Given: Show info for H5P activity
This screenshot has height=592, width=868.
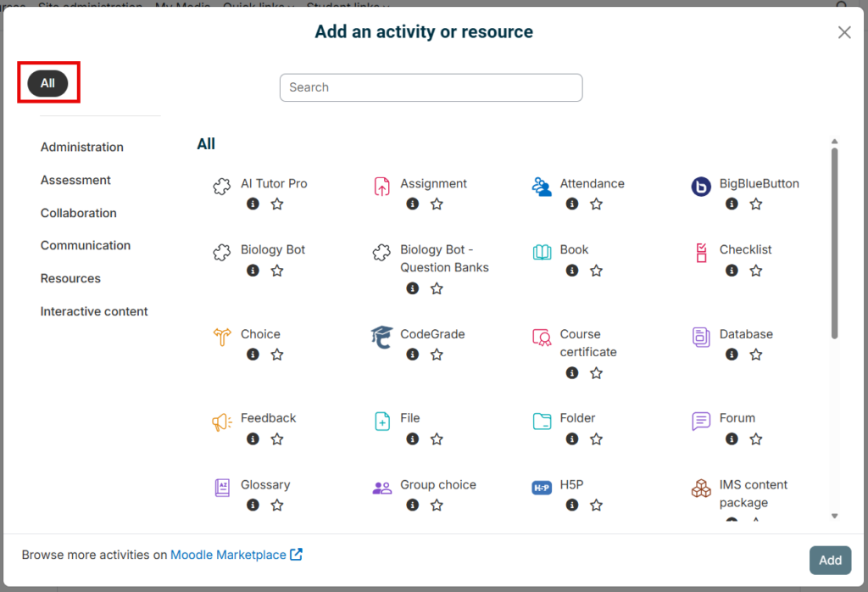Looking at the screenshot, I should click(x=572, y=505).
